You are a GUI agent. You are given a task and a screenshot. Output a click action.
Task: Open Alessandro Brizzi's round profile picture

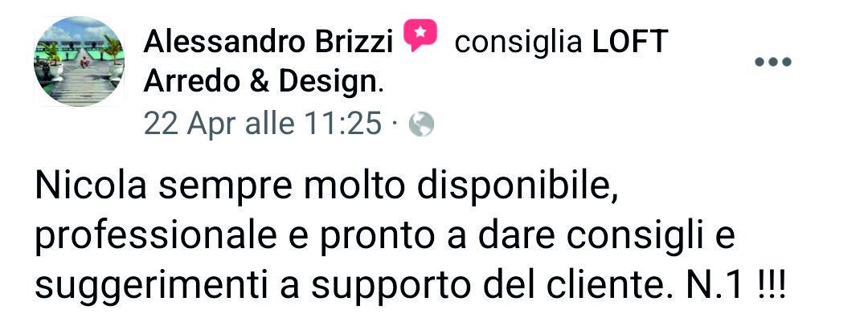(x=79, y=61)
